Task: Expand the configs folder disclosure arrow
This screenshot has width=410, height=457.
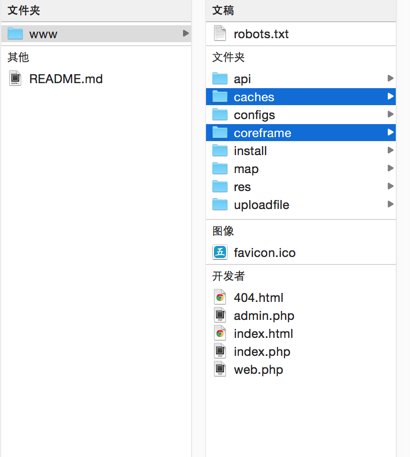Action: coord(390,114)
